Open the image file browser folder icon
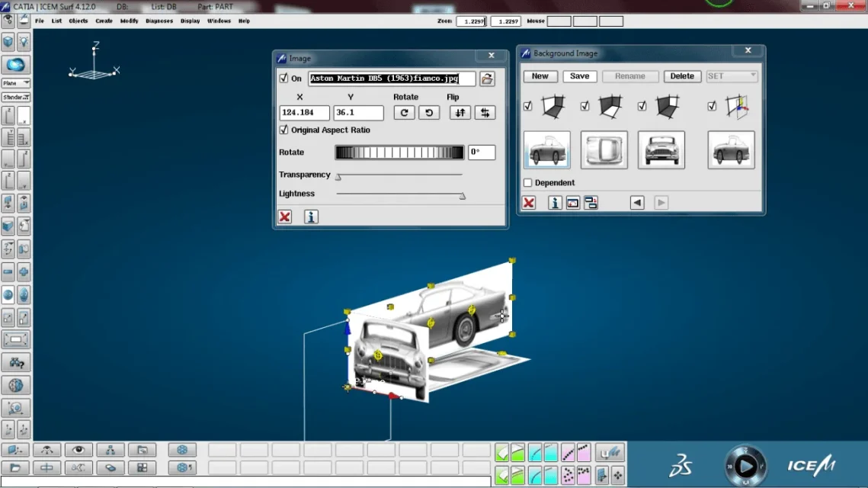 click(487, 79)
